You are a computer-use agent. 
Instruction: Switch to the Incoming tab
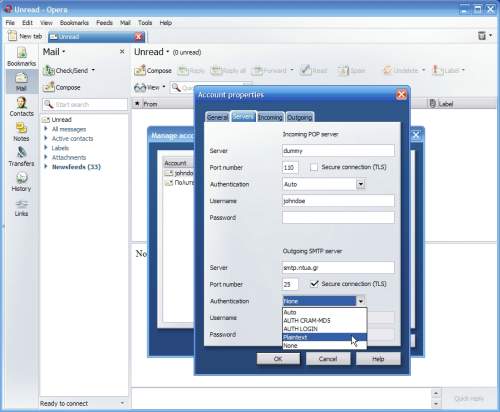[x=270, y=117]
